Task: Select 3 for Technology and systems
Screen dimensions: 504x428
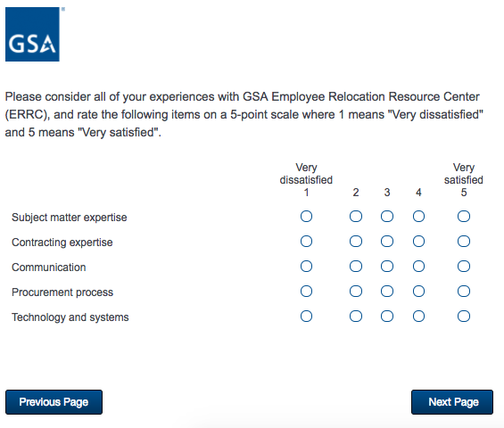Action: click(386, 317)
